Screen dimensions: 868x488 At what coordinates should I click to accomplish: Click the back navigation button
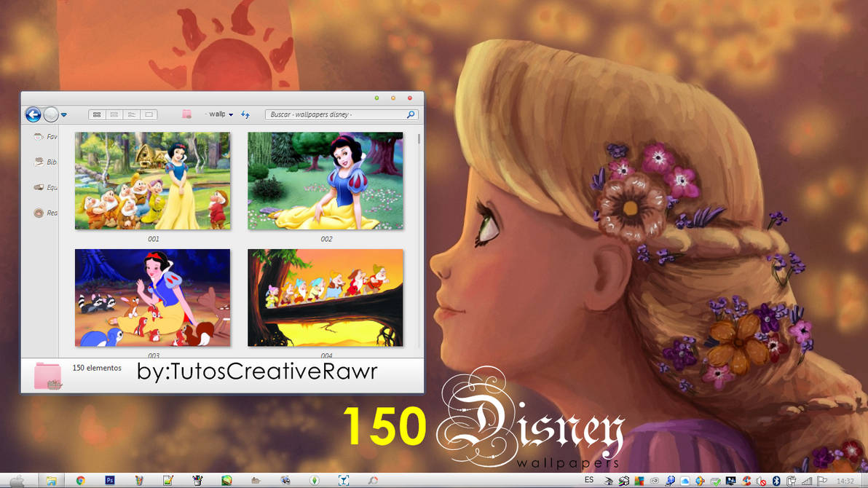point(33,114)
